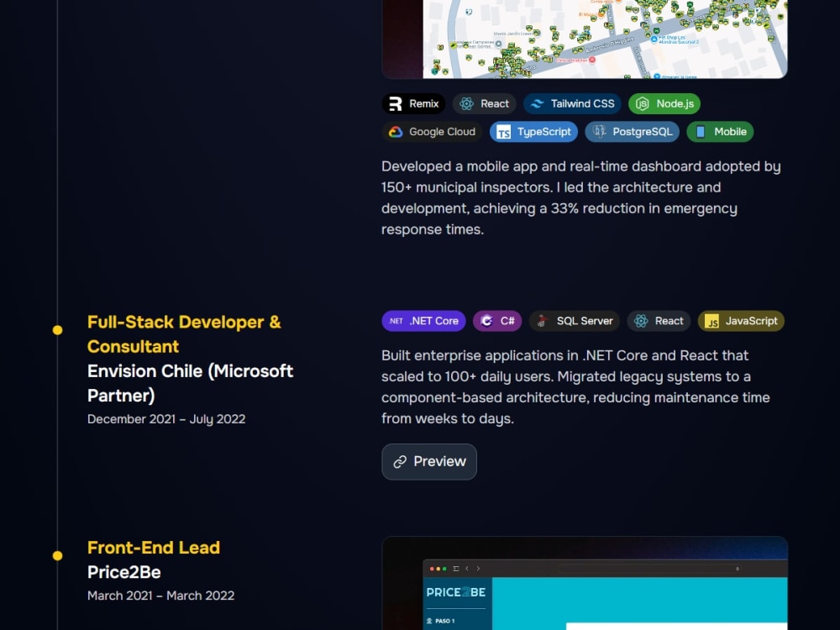The width and height of the screenshot is (840, 630).
Task: Click the municipal inspectors description paragraph
Action: point(581,197)
